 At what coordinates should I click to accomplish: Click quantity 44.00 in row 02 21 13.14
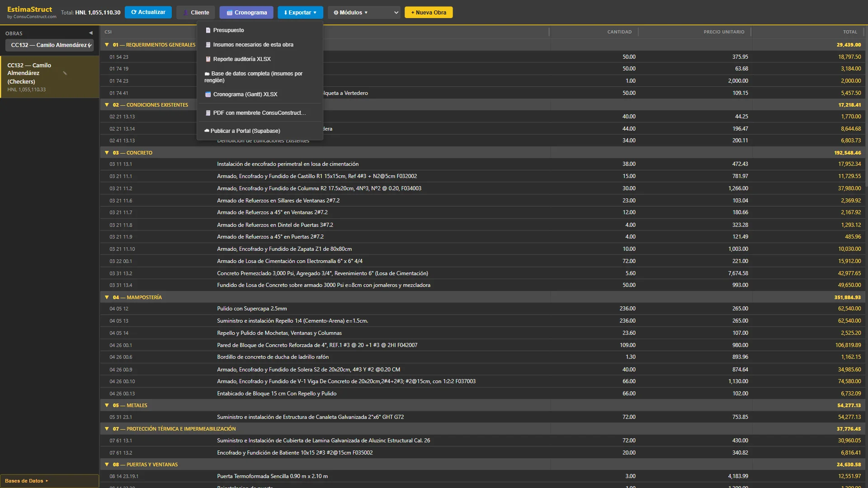629,129
